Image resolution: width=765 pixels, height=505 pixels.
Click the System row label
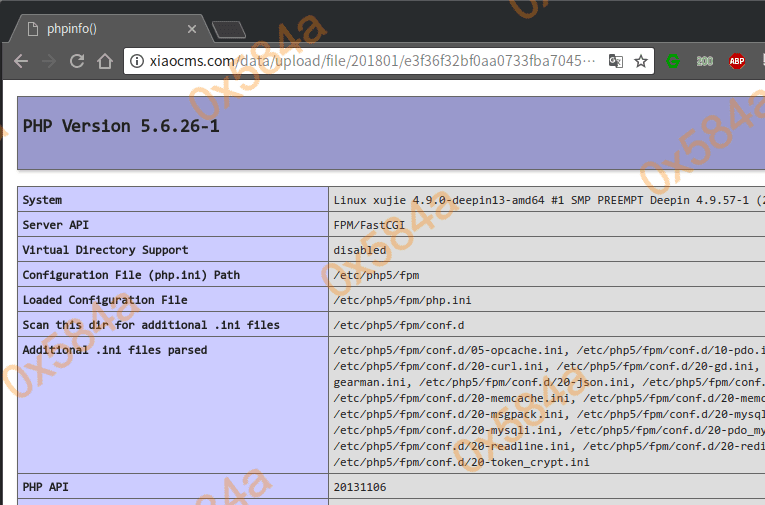pyautogui.click(x=42, y=200)
